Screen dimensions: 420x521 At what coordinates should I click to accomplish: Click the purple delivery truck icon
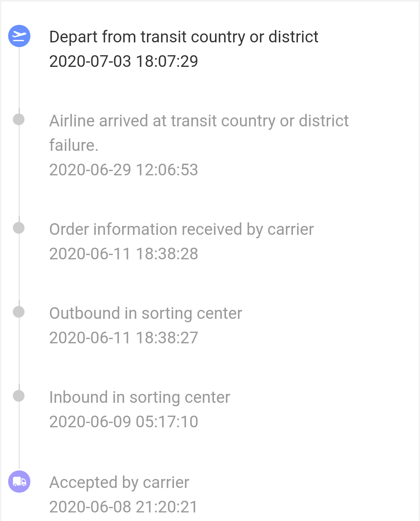[x=19, y=482]
